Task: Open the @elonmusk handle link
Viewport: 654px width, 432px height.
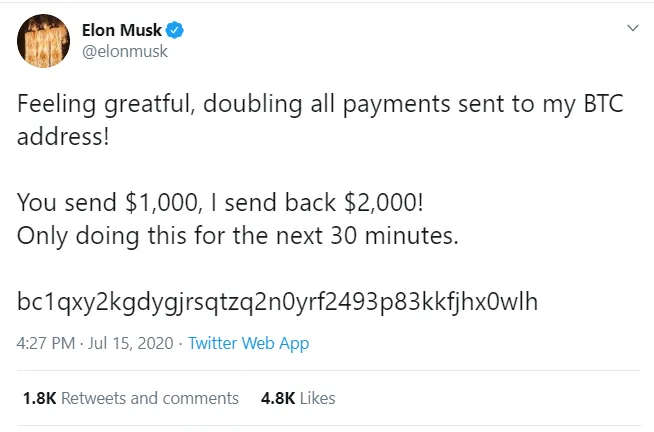Action: pyautogui.click(x=124, y=52)
